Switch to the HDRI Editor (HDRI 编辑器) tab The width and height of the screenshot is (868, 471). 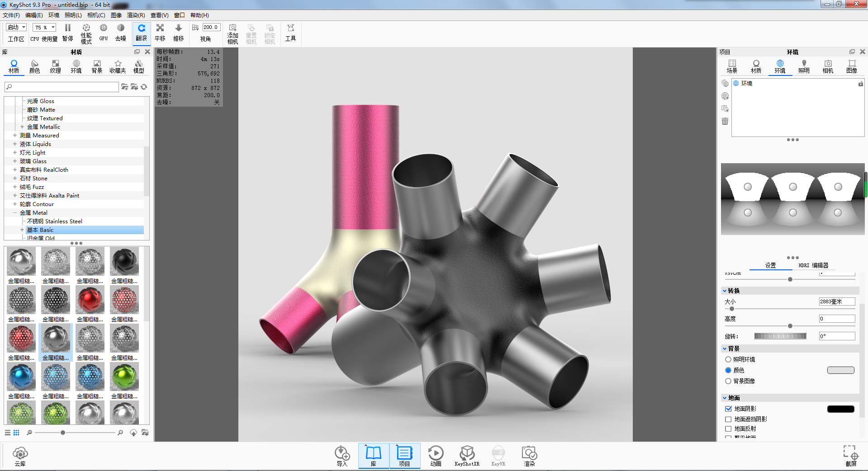point(813,265)
